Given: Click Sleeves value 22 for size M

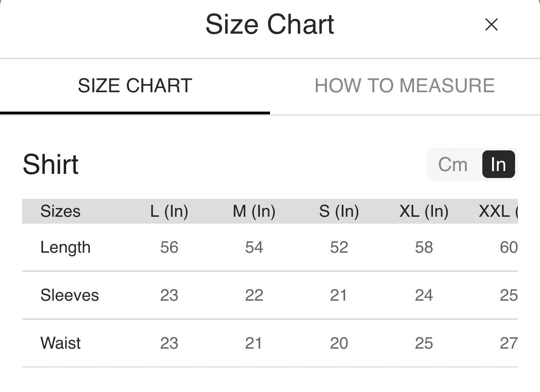Looking at the screenshot, I should click(254, 295).
